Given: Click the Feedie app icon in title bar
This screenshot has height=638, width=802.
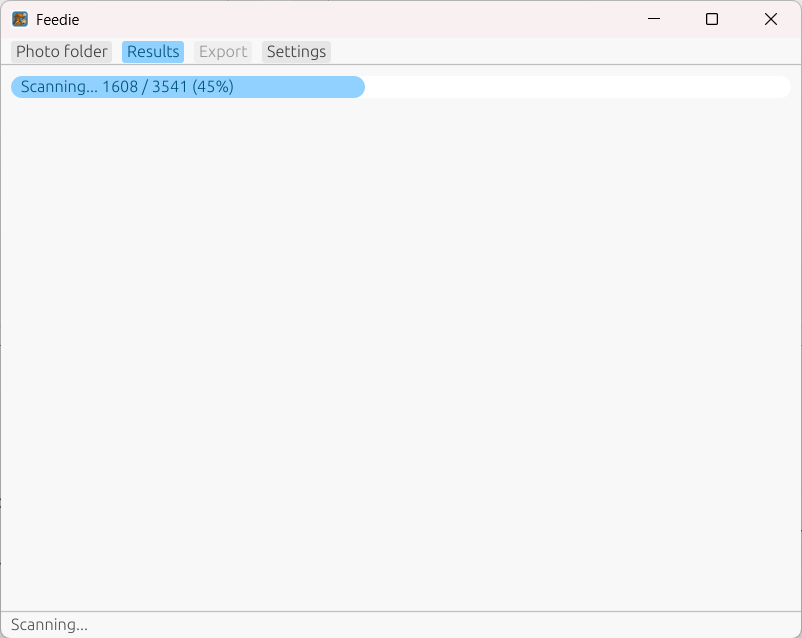Looking at the screenshot, I should tap(20, 19).
